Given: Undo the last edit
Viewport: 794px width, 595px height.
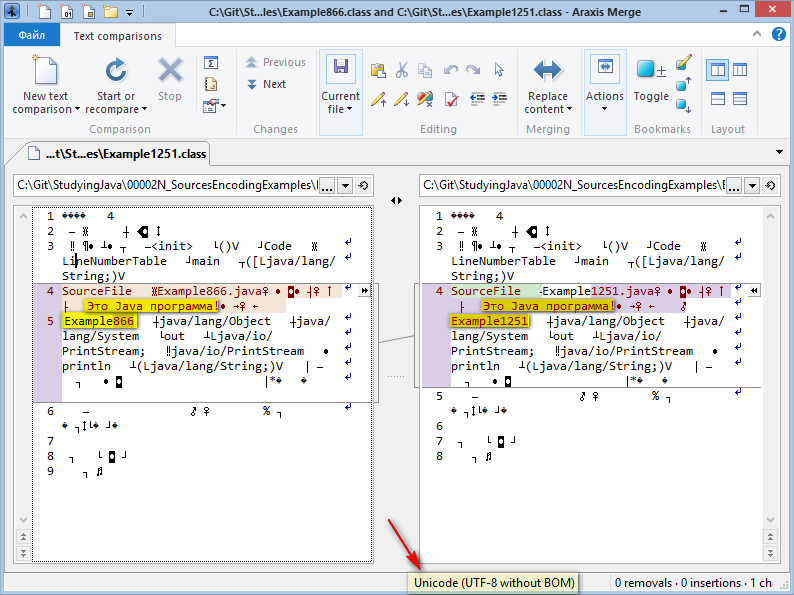Looking at the screenshot, I should pos(450,70).
